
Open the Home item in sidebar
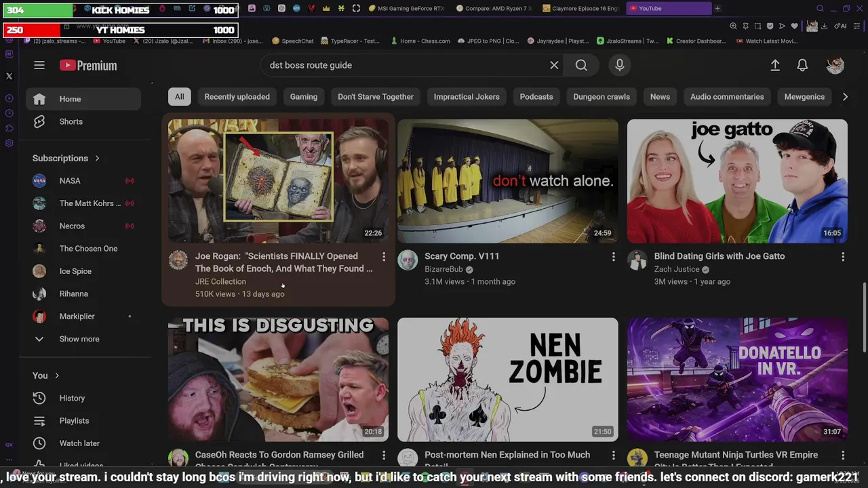(83, 99)
